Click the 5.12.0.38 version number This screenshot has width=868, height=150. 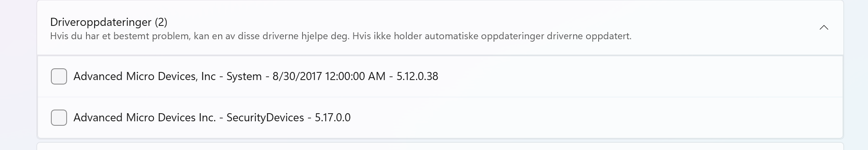tap(417, 76)
